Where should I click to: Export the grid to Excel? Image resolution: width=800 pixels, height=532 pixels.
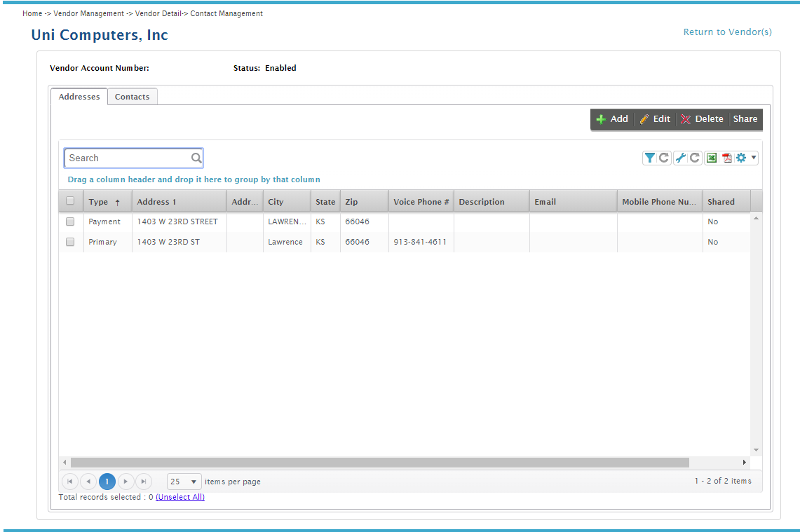pyautogui.click(x=712, y=158)
